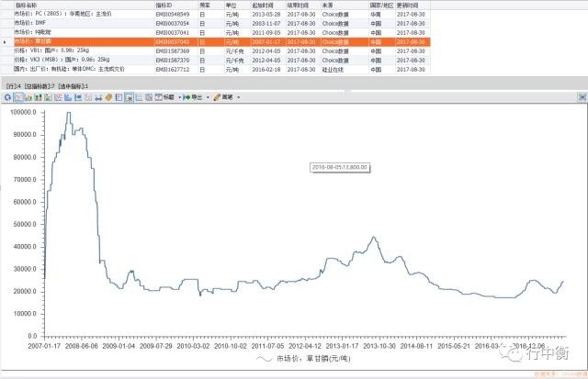This screenshot has height=379, width=588.
Task: Click the gold round icon in chart toolbar
Action: coord(108,97)
